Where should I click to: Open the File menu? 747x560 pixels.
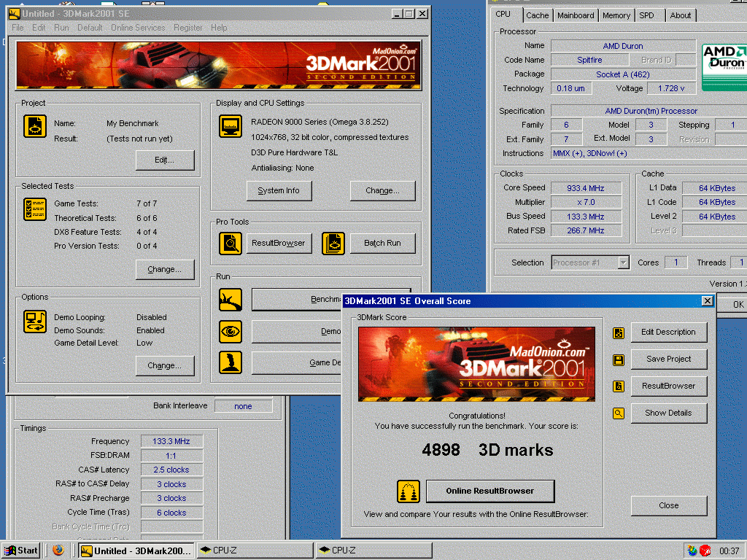[x=18, y=28]
